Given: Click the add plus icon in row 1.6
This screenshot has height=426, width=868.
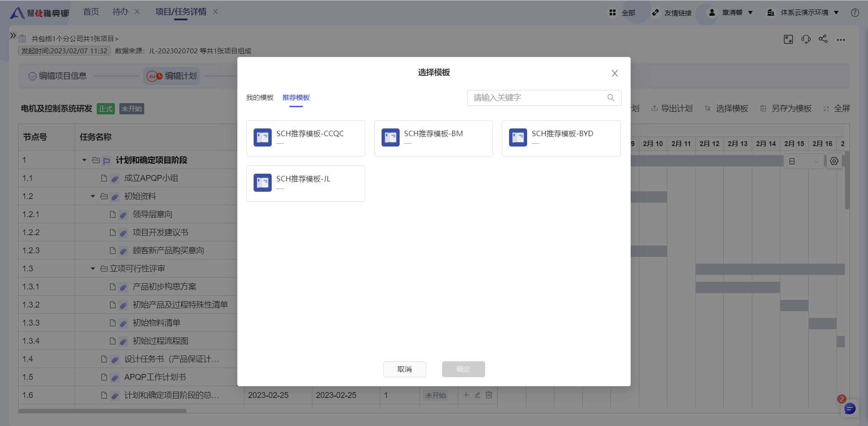Looking at the screenshot, I should pos(466,395).
